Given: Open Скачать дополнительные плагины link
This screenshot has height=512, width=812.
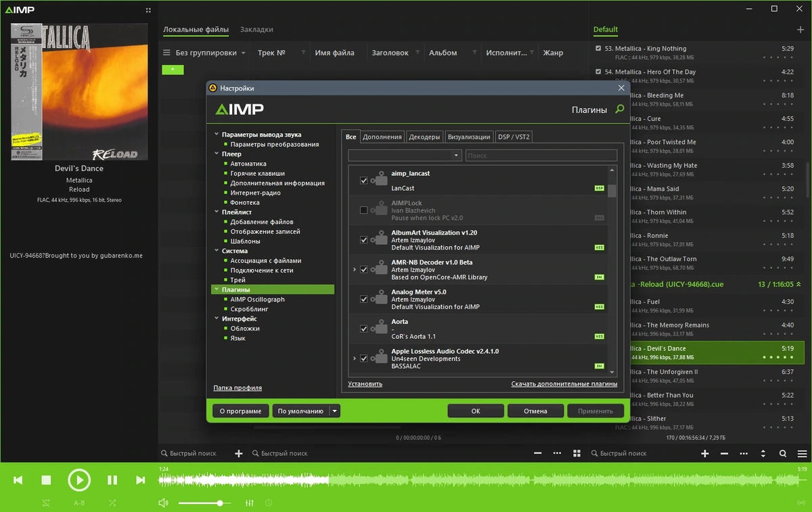Looking at the screenshot, I should [x=564, y=383].
